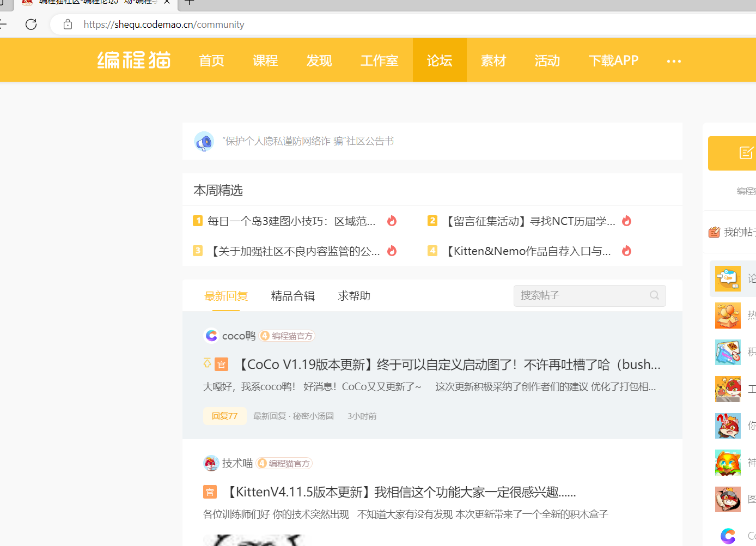Click the site lock icon in address bar

tap(68, 24)
